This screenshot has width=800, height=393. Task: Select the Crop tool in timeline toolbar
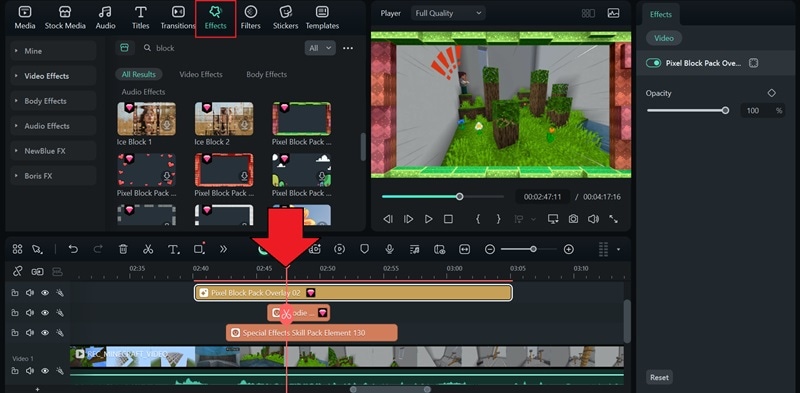point(199,249)
